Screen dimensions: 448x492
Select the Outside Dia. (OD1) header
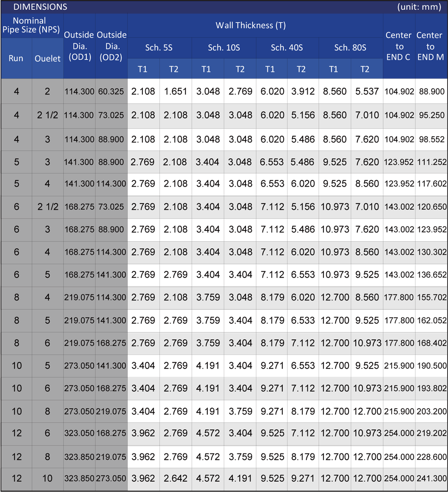tap(79, 46)
